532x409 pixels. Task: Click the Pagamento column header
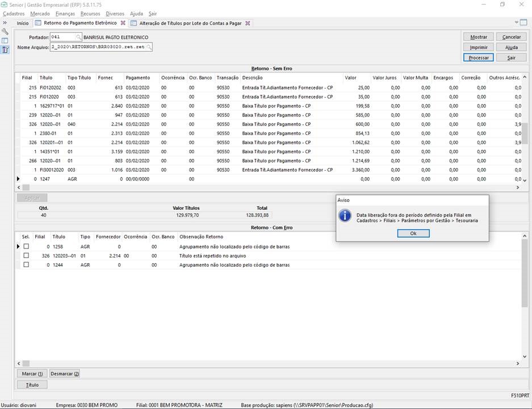click(141, 78)
